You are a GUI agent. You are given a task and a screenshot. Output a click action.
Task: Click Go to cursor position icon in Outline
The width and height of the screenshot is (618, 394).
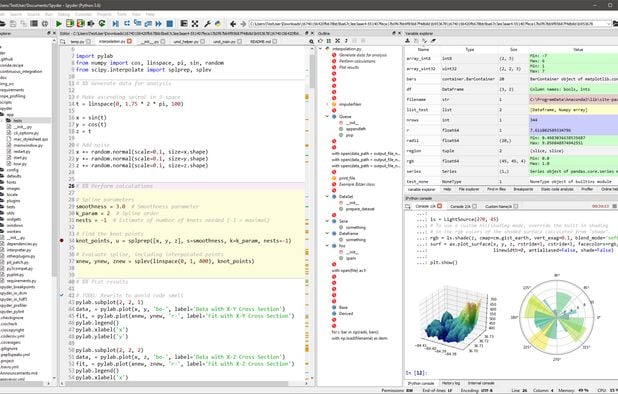point(320,41)
